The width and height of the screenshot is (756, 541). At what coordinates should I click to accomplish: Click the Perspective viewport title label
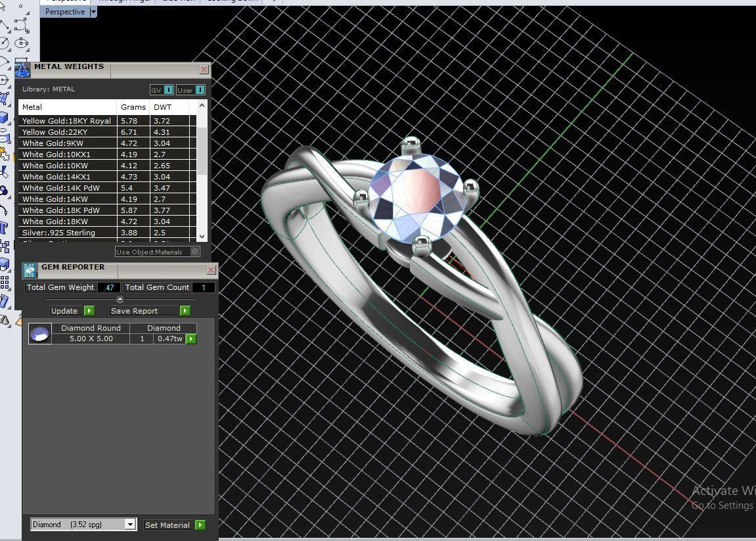(x=64, y=12)
